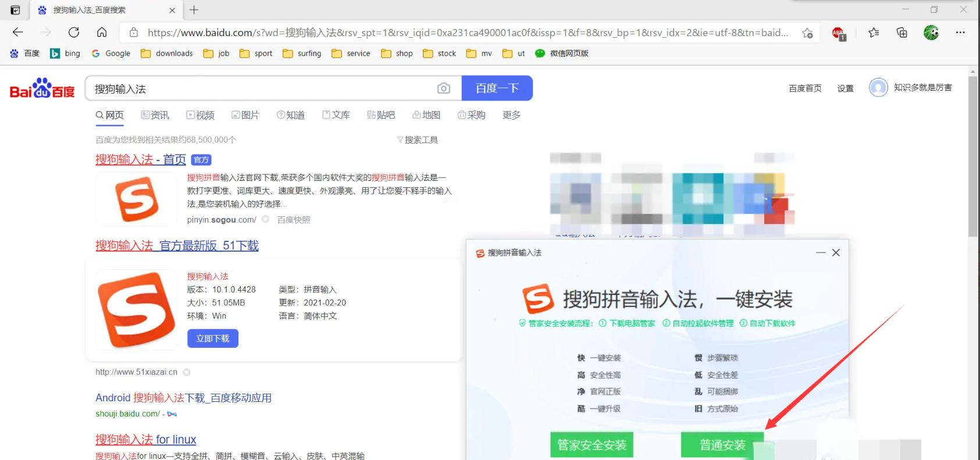Open 搜索工具 filter options

pyautogui.click(x=418, y=140)
